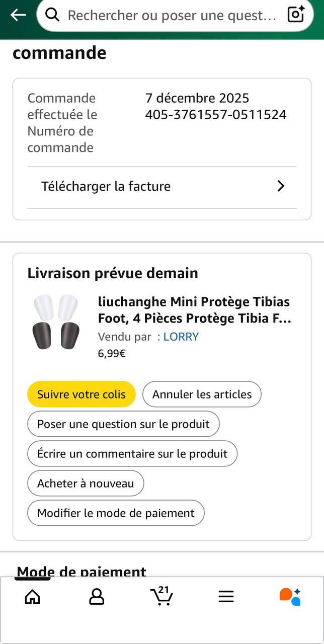Tap the search magnifier icon
324x644 pixels.
pyautogui.click(x=52, y=15)
